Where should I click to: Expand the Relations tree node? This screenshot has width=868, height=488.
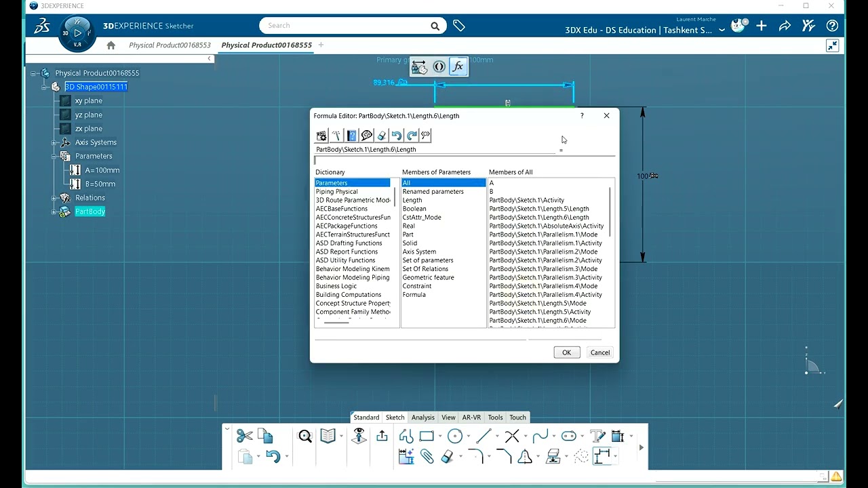(54, 198)
